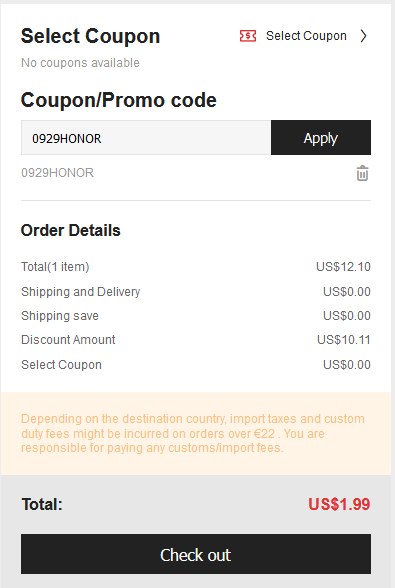Click the red coupon ticket icon
This screenshot has width=395, height=588.
[x=248, y=36]
